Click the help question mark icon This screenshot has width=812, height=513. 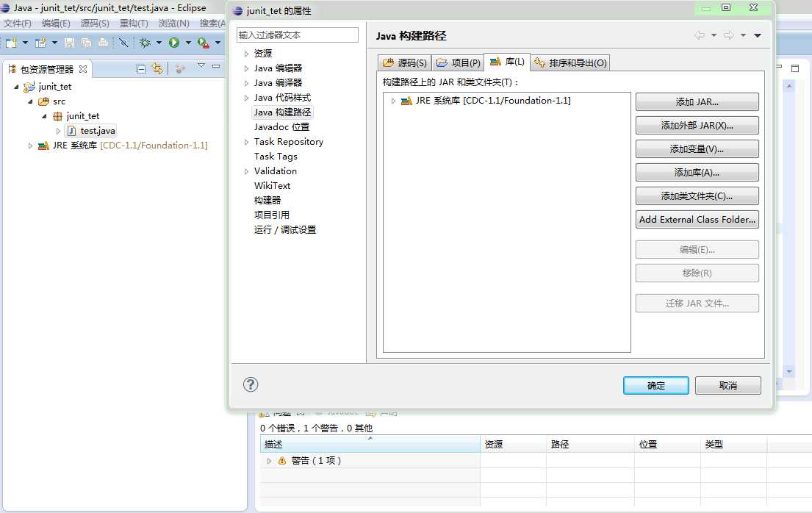click(251, 384)
